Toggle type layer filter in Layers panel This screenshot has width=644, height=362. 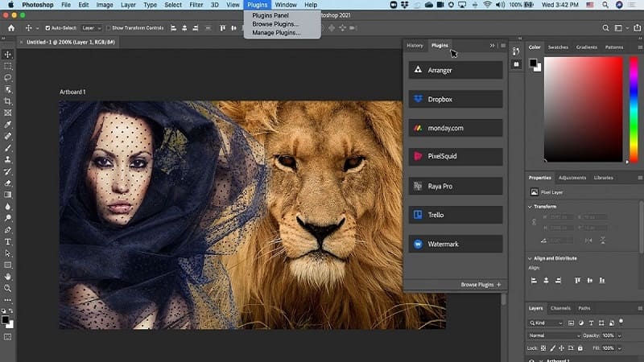(591, 323)
